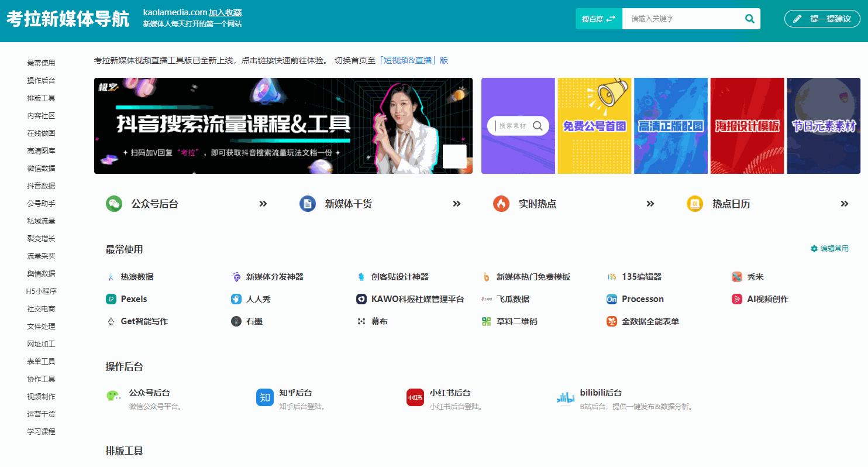Click the 提一提建议 suggestion button
Viewport: 868px width, 467px height.
pyautogui.click(x=822, y=18)
